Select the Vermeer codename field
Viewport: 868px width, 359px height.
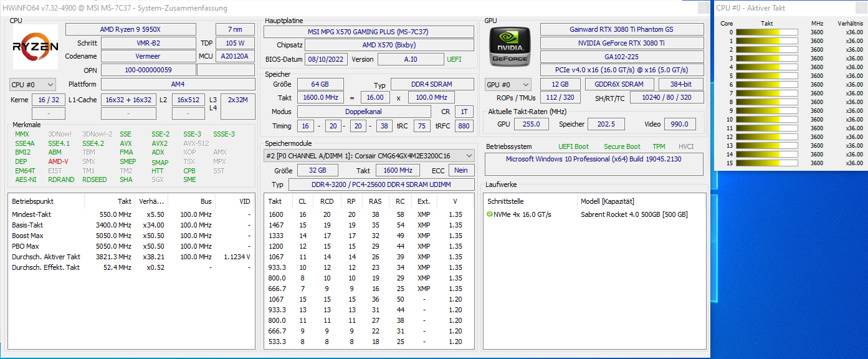click(148, 56)
